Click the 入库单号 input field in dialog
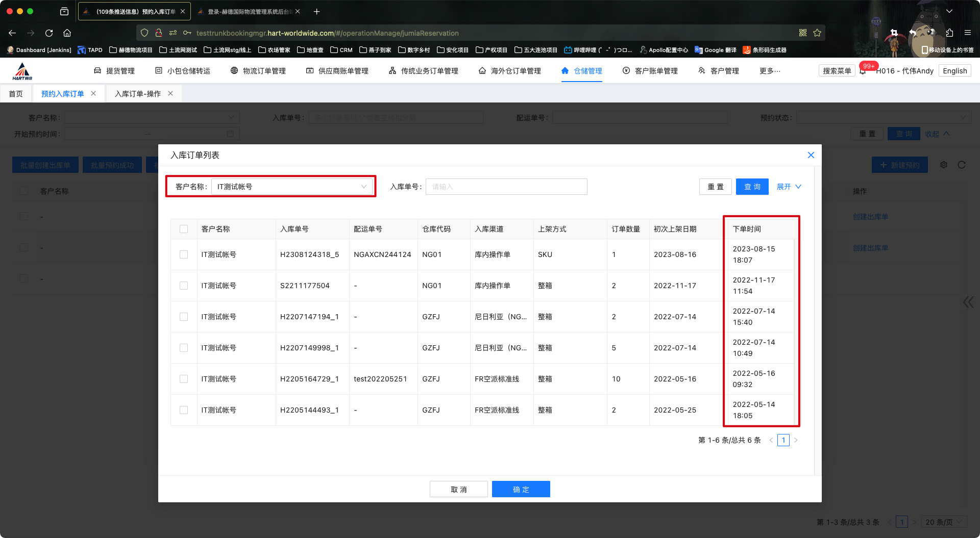The image size is (980, 538). 506,187
